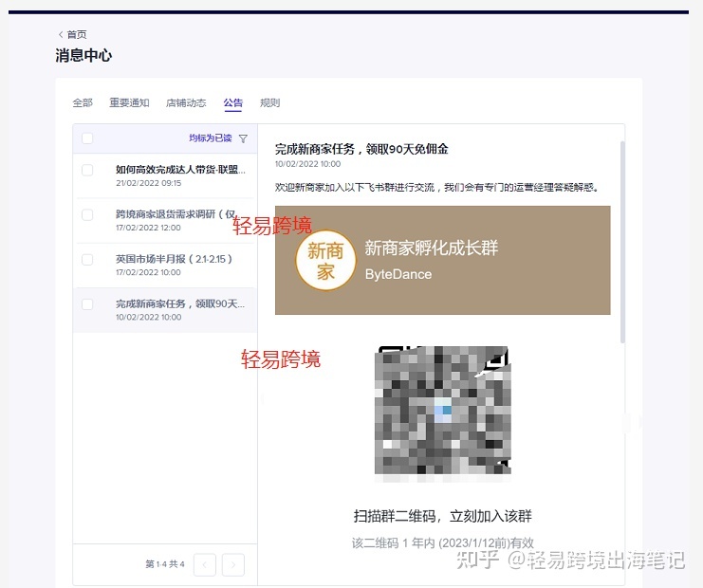Go to the next page arrow
This screenshot has height=588, width=703.
click(233, 564)
